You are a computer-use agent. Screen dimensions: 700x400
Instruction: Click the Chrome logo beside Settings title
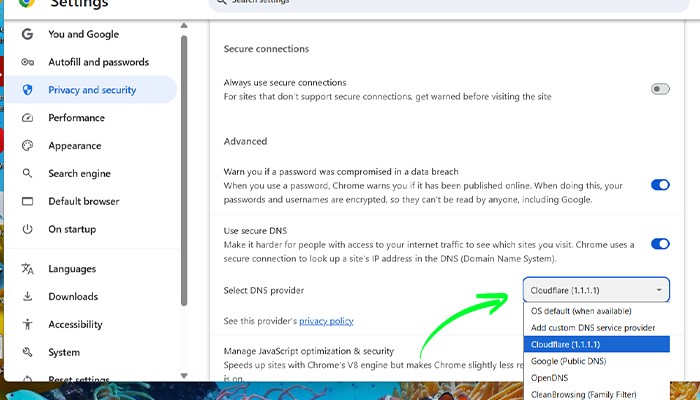tap(27, 3)
